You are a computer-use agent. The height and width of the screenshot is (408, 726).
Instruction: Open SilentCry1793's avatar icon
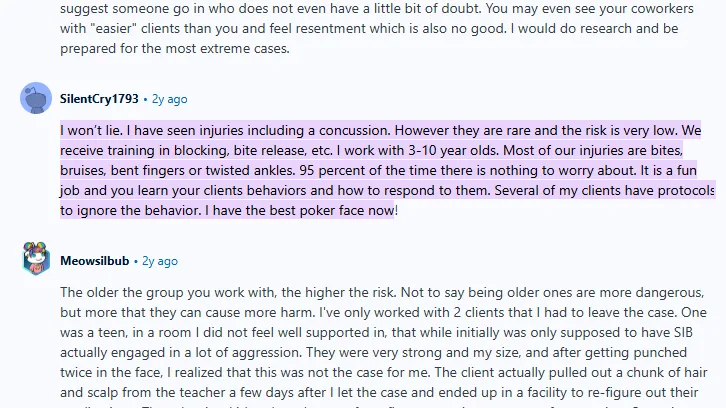coord(36,98)
